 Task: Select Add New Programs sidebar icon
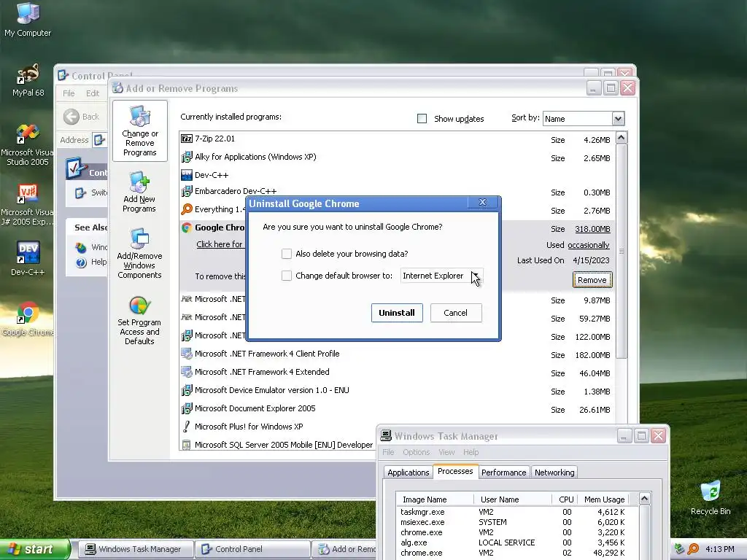(x=139, y=192)
